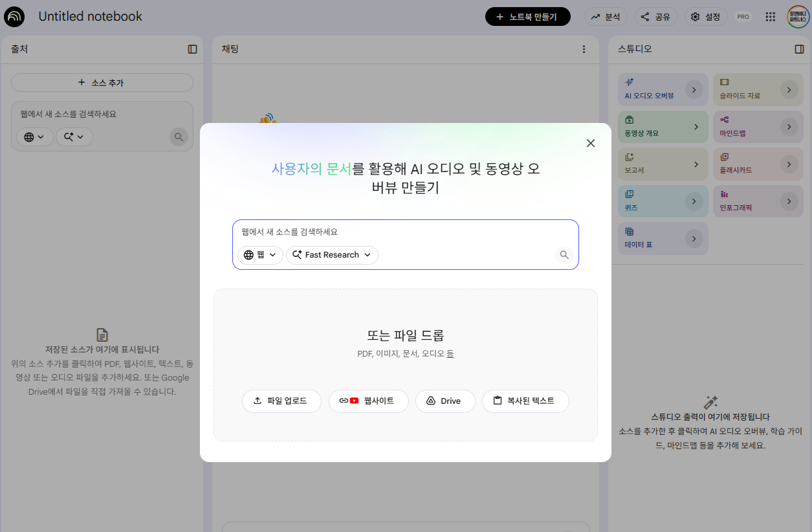
Task: Close the add sources dialog
Action: click(x=591, y=143)
